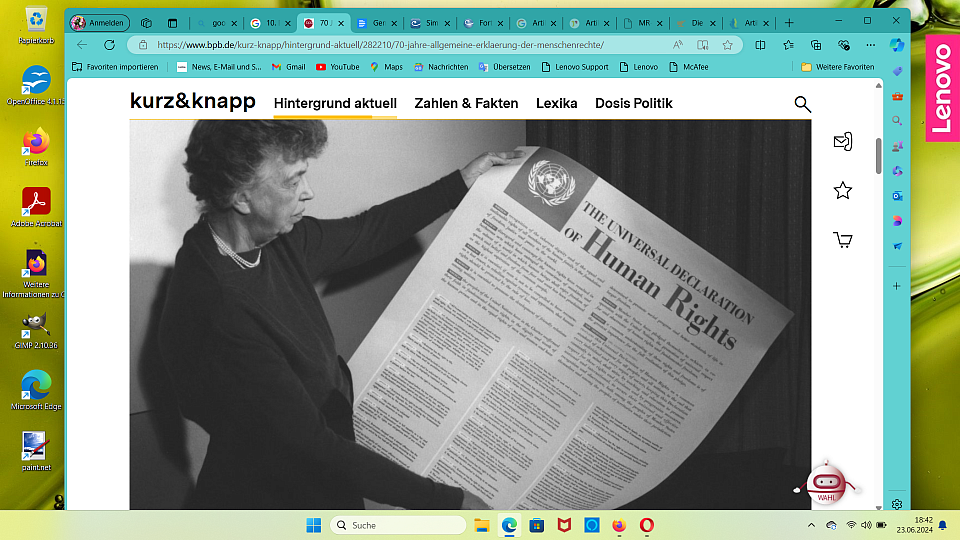The width and height of the screenshot is (960, 540).
Task: Open the Copilot icon
Action: pyautogui.click(x=897, y=45)
